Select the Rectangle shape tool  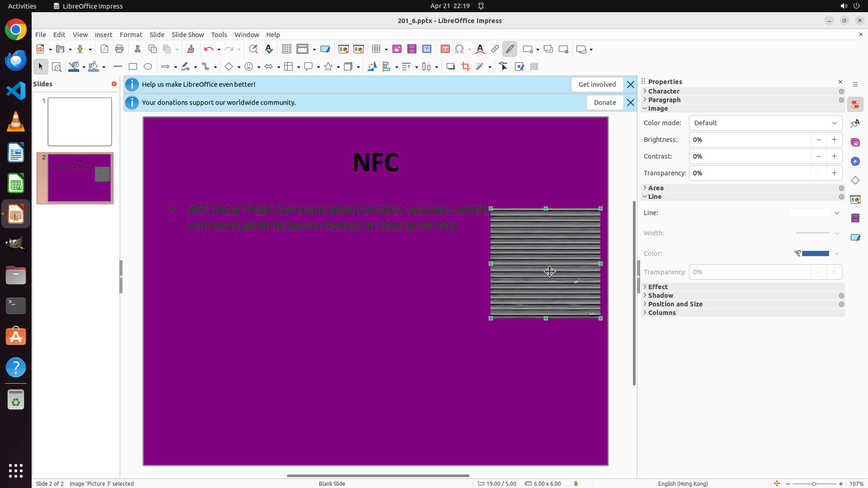point(133,67)
